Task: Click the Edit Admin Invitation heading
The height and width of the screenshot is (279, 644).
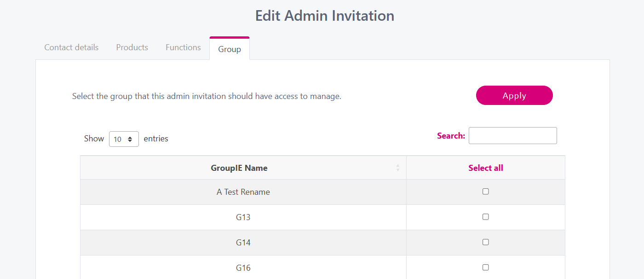Action: coord(324,16)
